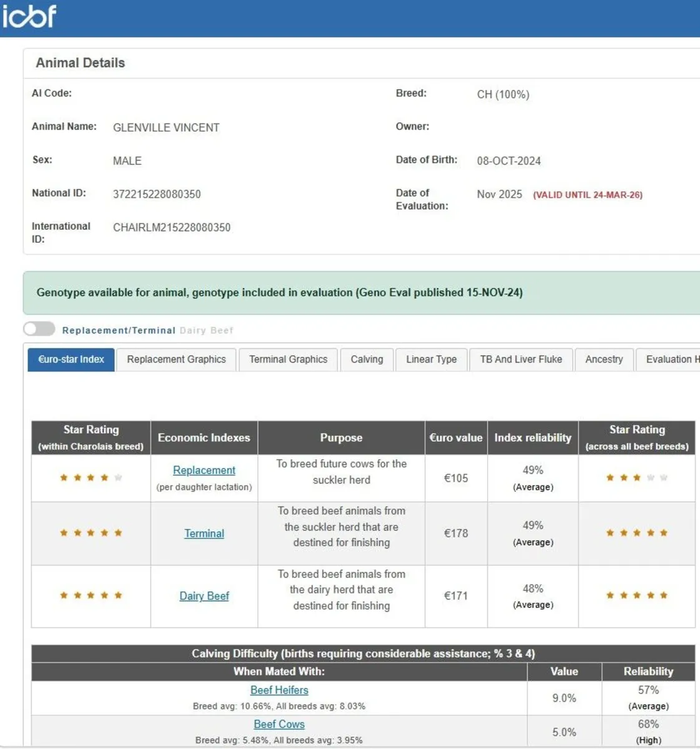The width and height of the screenshot is (700, 749).
Task: Click Replacement within-breed four-star rating
Action: (91, 478)
